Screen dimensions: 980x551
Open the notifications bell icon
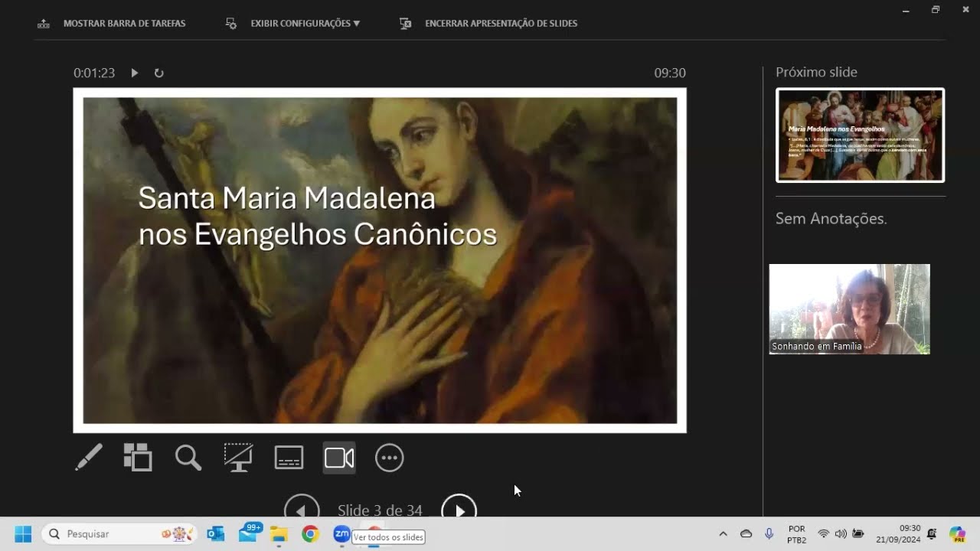click(x=932, y=533)
